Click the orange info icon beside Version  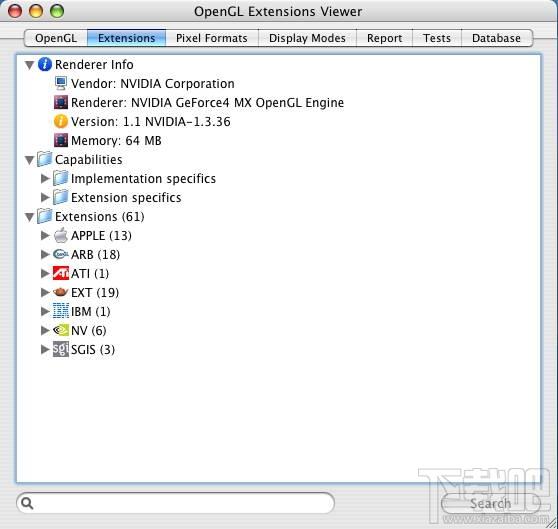[x=60, y=121]
